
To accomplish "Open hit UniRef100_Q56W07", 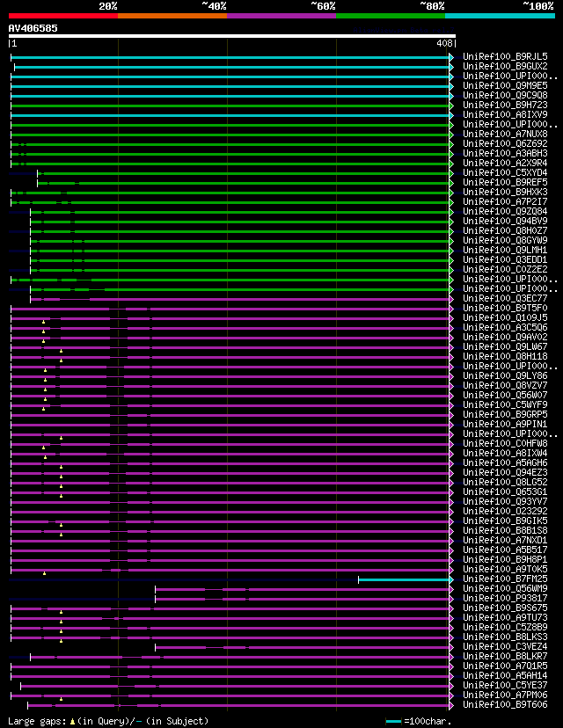I will tap(505, 395).
